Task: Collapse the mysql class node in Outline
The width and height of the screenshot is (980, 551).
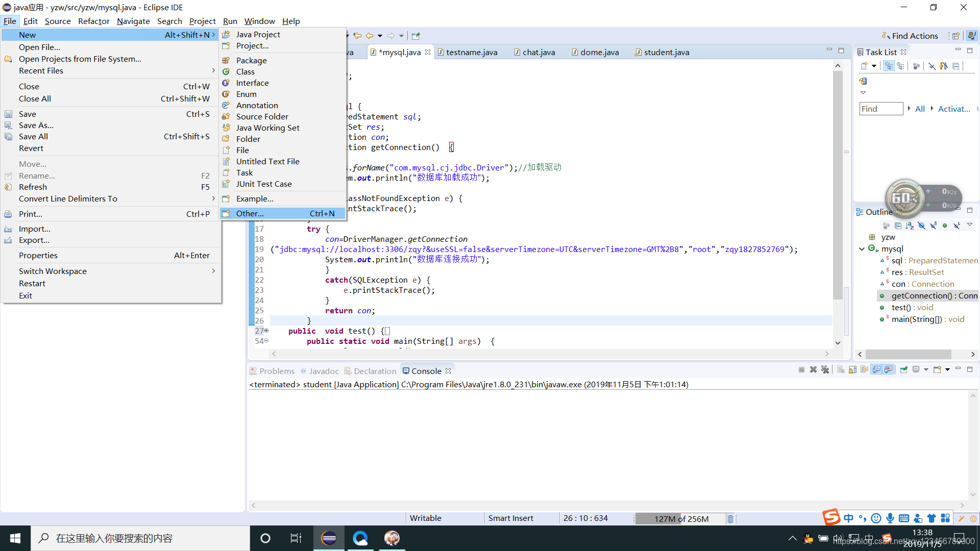Action: [862, 249]
